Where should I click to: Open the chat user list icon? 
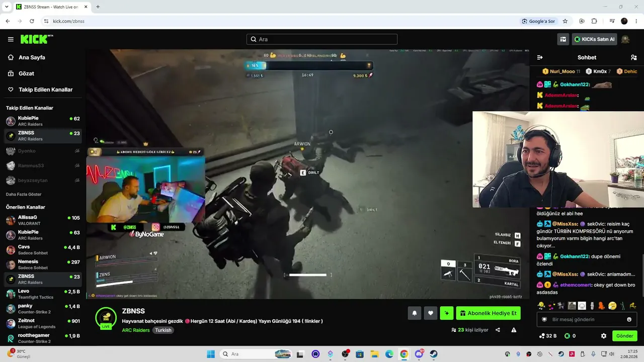point(633,57)
